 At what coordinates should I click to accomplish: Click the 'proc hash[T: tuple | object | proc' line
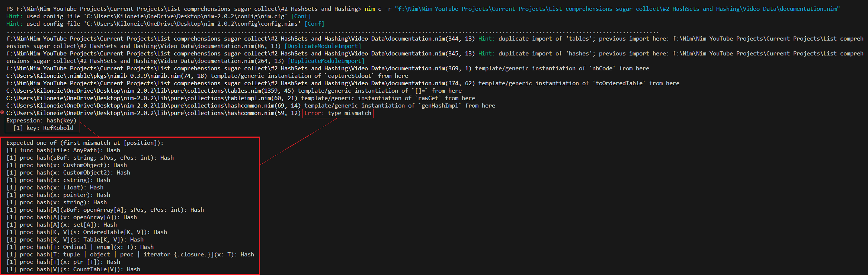(x=130, y=255)
